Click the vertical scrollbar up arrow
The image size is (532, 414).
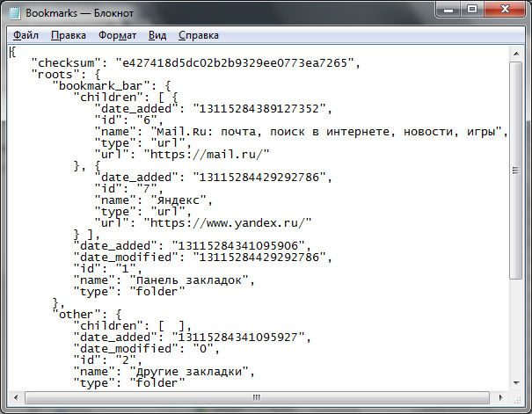pyautogui.click(x=516, y=54)
